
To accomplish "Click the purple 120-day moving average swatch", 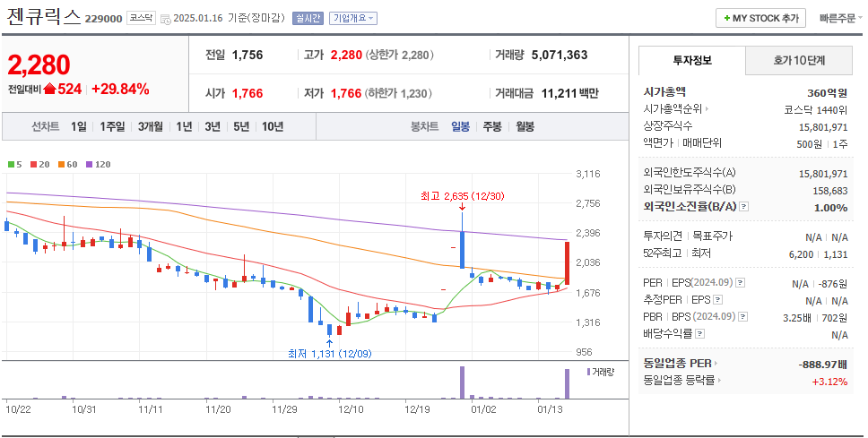I will pyautogui.click(x=89, y=164).
